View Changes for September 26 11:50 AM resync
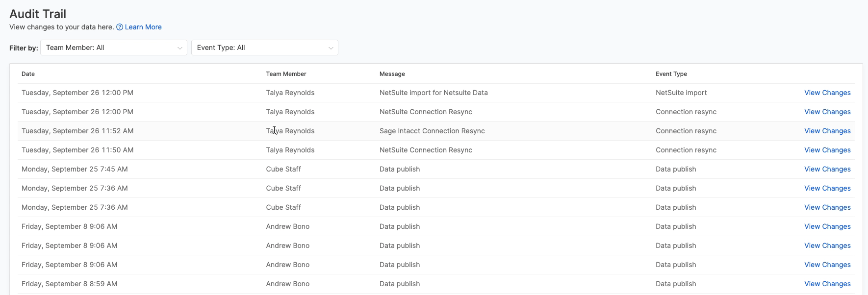The image size is (868, 295). (x=827, y=150)
